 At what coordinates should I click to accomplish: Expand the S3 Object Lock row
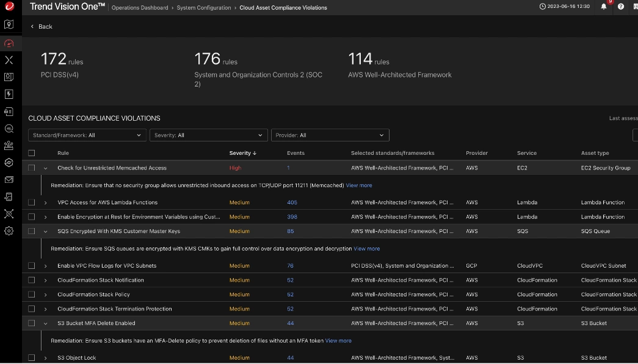click(46, 359)
